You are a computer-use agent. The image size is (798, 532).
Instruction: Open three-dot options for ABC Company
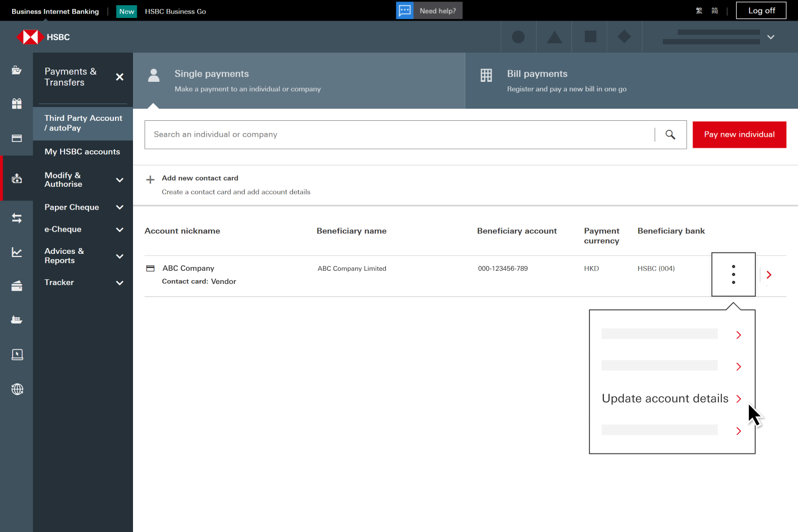pos(733,274)
